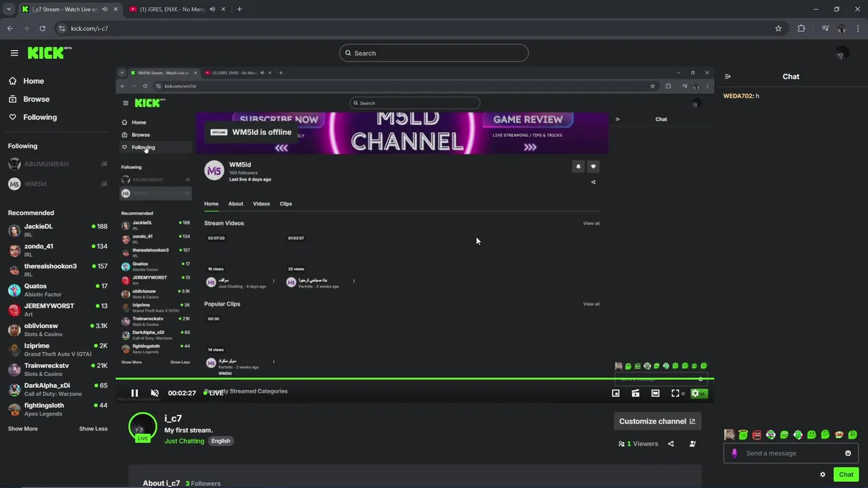The image size is (868, 488).
Task: Pause the live stream
Action: click(134, 393)
